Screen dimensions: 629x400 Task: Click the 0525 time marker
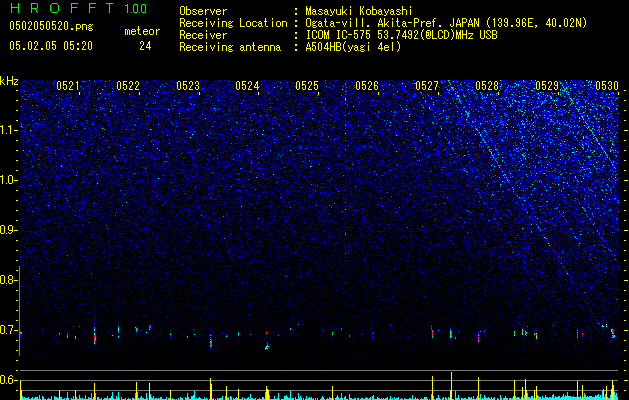tap(307, 86)
